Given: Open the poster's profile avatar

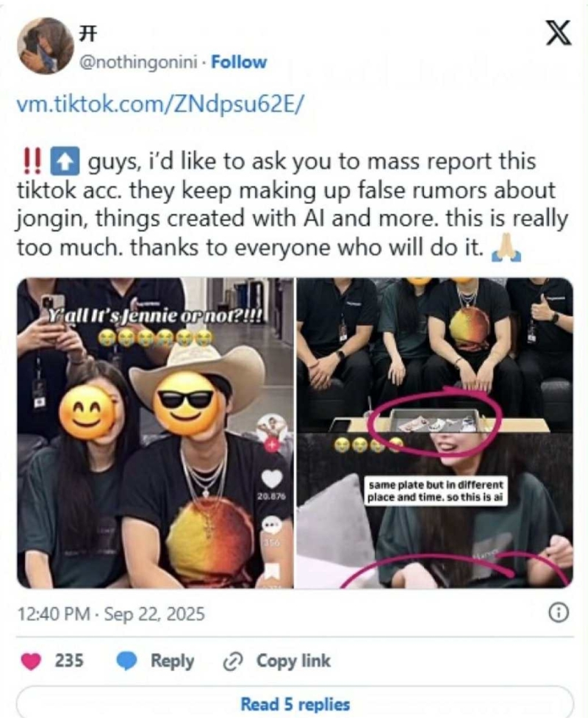Looking at the screenshot, I should pos(46,46).
